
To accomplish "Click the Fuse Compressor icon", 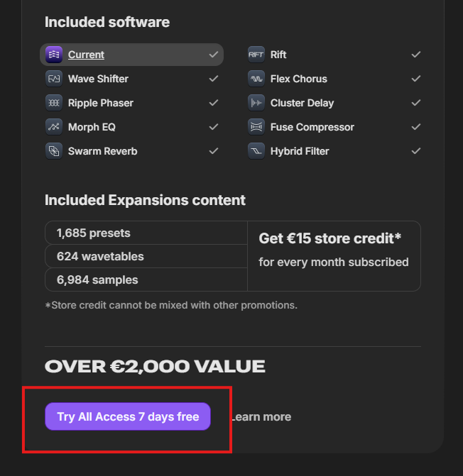I will [x=256, y=127].
